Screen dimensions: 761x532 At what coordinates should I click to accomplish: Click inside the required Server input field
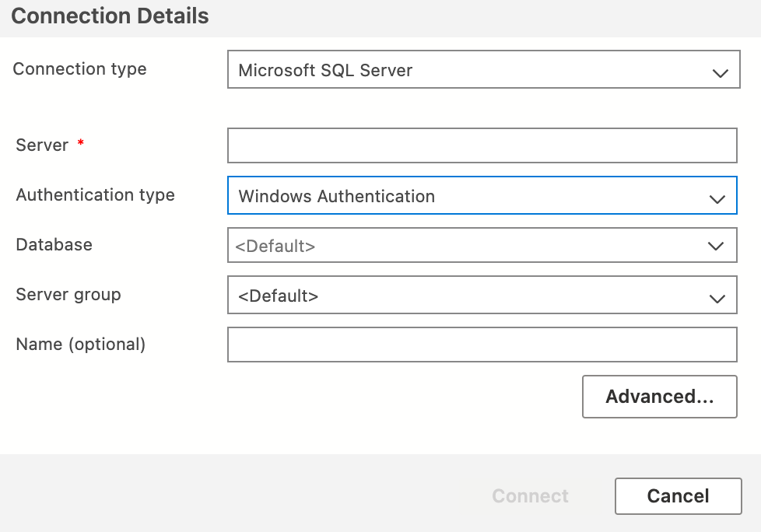tap(482, 145)
